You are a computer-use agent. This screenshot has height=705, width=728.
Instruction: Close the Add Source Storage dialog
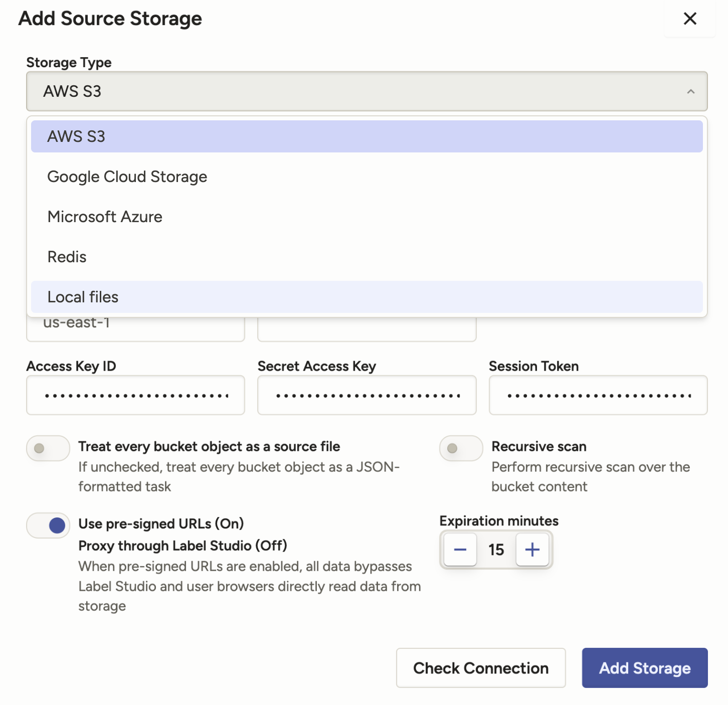click(690, 19)
